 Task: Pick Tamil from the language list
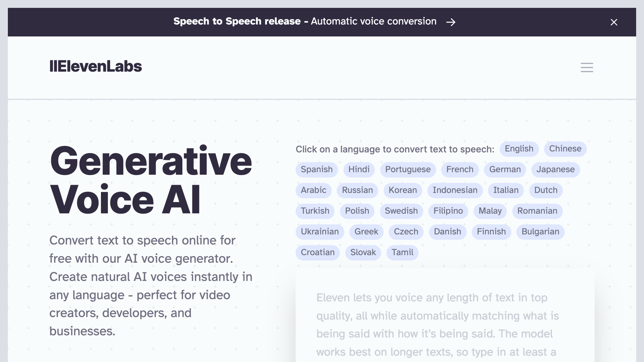pos(402,252)
